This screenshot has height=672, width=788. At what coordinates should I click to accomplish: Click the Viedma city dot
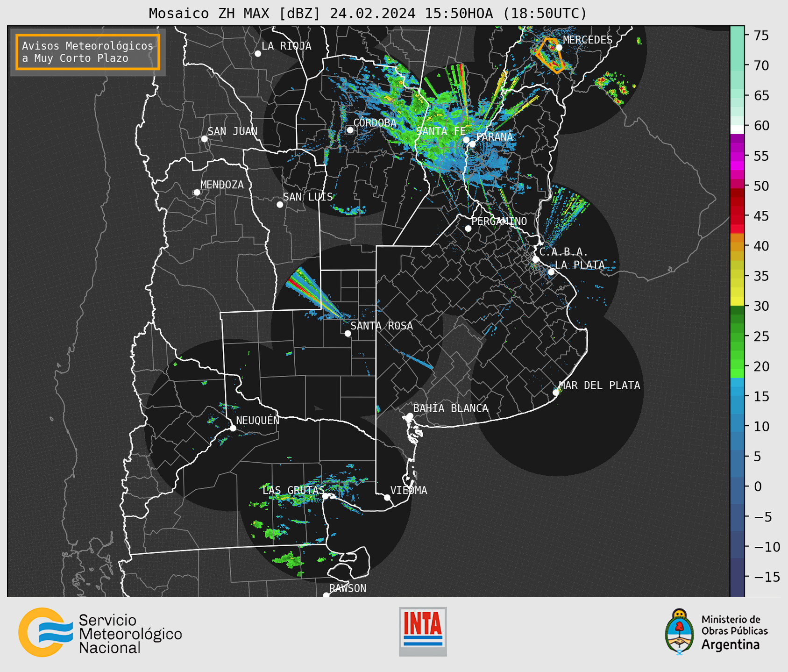click(x=387, y=497)
